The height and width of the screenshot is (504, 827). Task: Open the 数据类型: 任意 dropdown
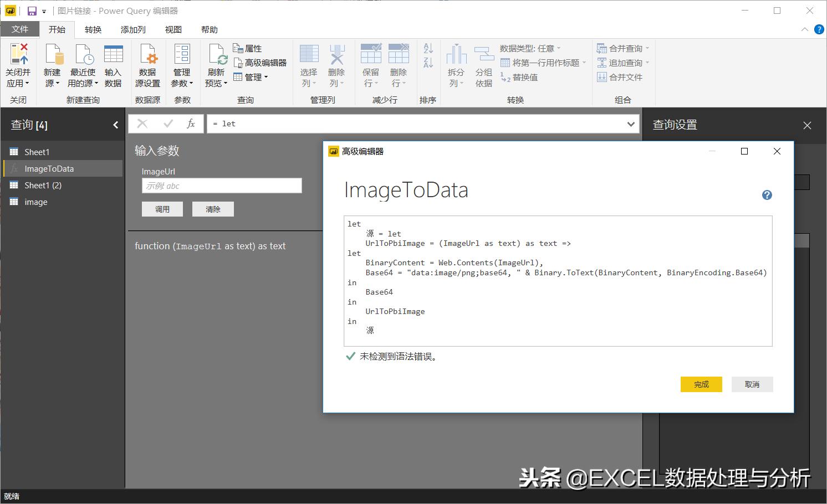pyautogui.click(x=559, y=48)
